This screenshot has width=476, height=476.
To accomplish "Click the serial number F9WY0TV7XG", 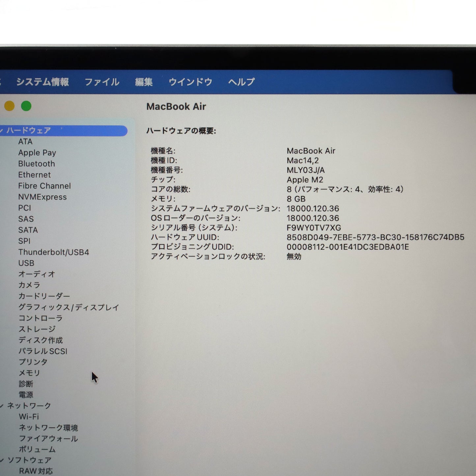I will 314,228.
